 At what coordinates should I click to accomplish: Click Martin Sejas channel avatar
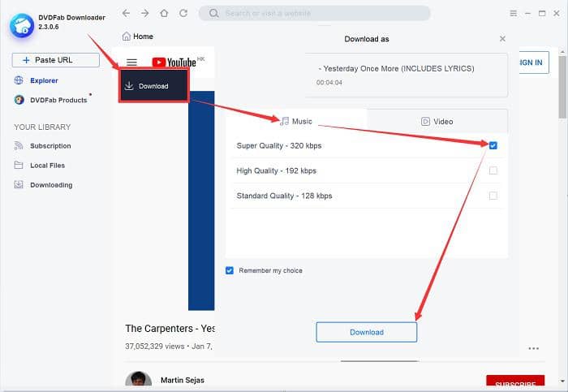click(139, 378)
